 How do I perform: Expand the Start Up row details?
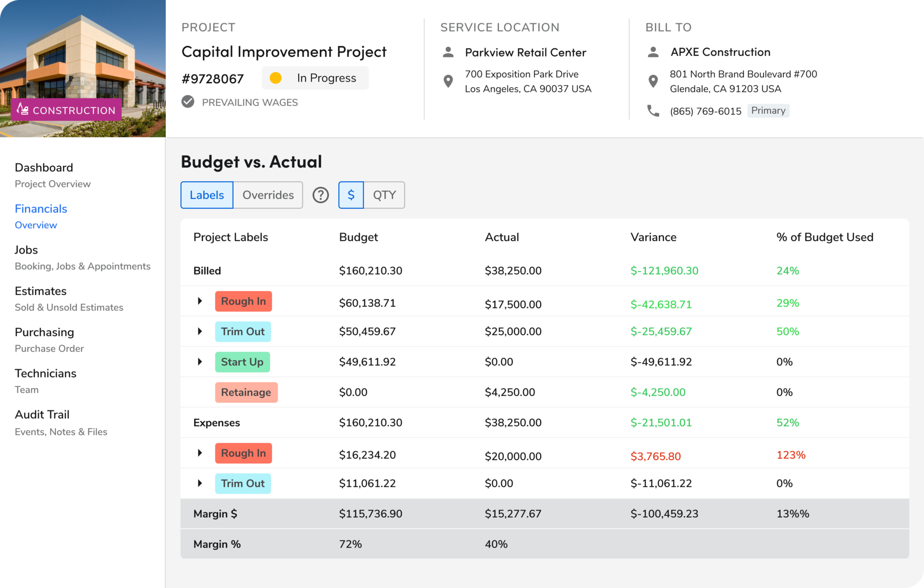tap(199, 362)
